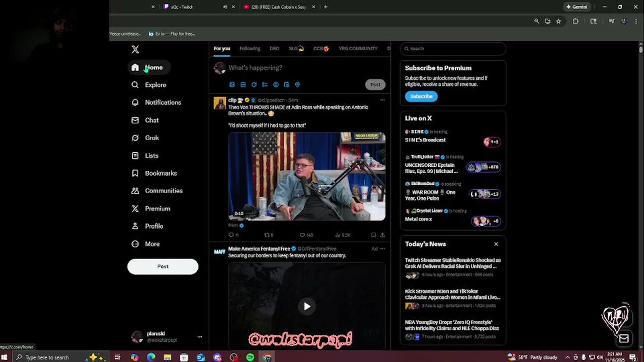Viewport: 644px width, 362px height.
Task: Switch to the For you tab
Action: pyautogui.click(x=222, y=49)
